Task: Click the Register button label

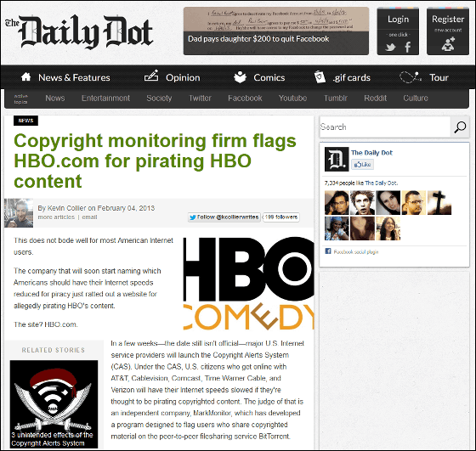Action: coord(448,19)
